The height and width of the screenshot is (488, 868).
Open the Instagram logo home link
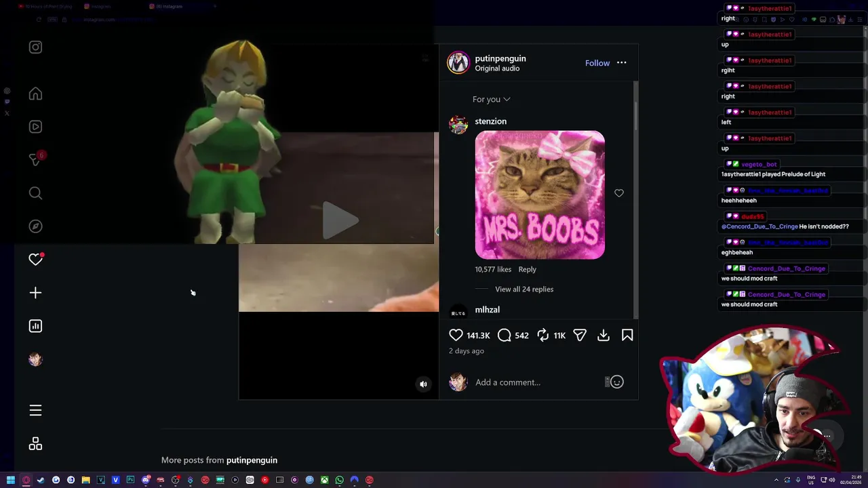[x=35, y=47]
